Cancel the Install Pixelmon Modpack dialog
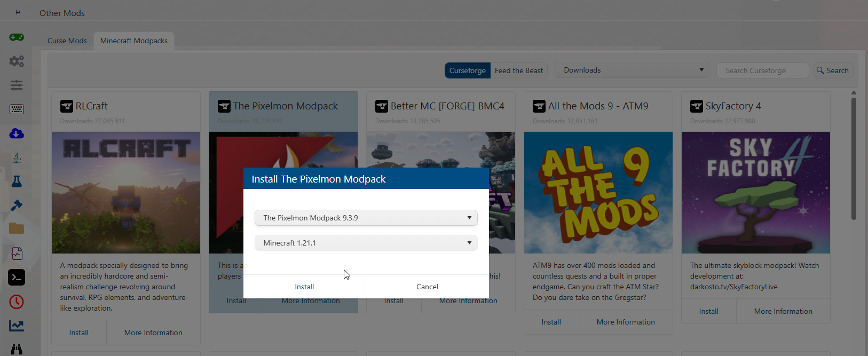The image size is (868, 356). click(x=427, y=287)
